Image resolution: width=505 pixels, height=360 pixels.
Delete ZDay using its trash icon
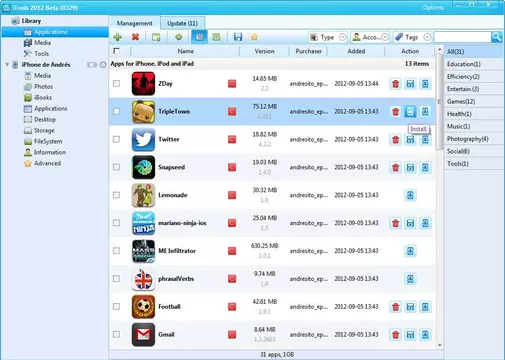396,84
